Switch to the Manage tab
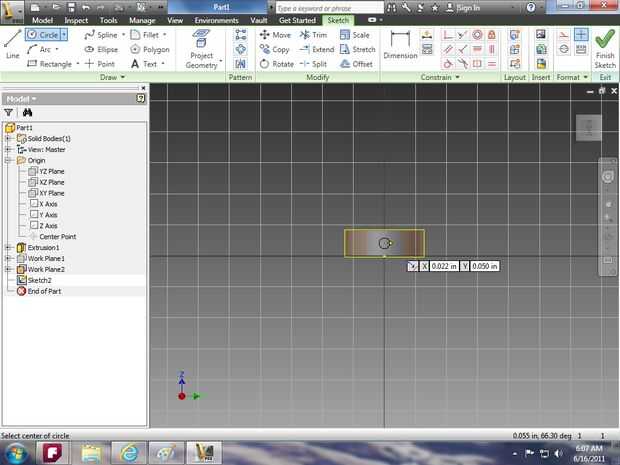The image size is (620, 465). [x=142, y=21]
